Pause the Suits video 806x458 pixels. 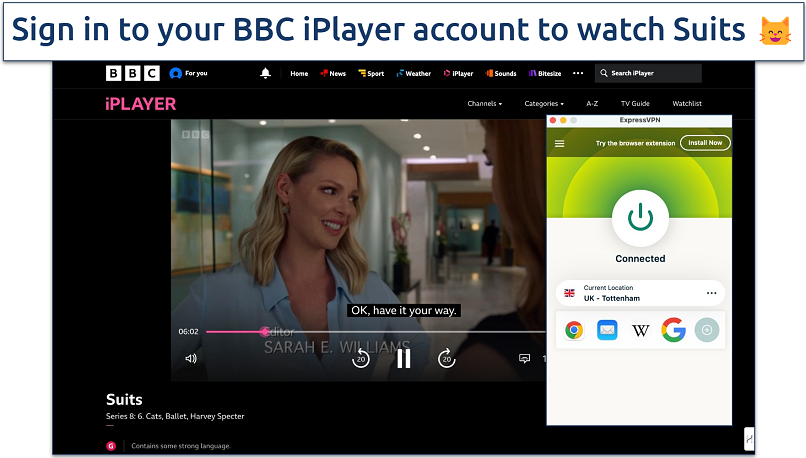pos(404,359)
